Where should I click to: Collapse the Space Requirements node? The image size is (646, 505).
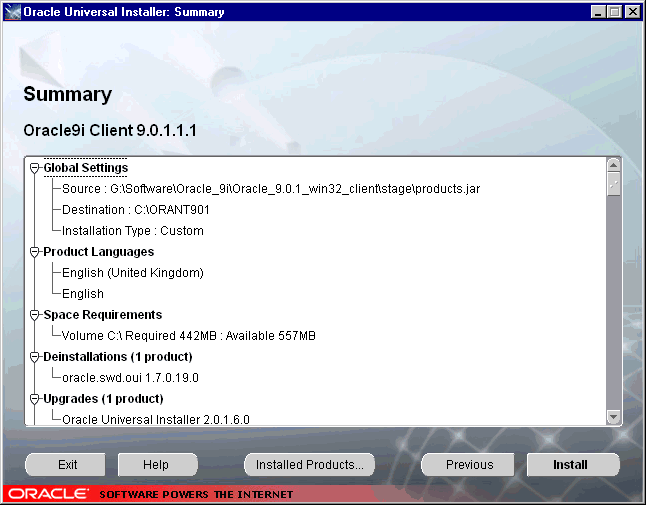(x=35, y=315)
